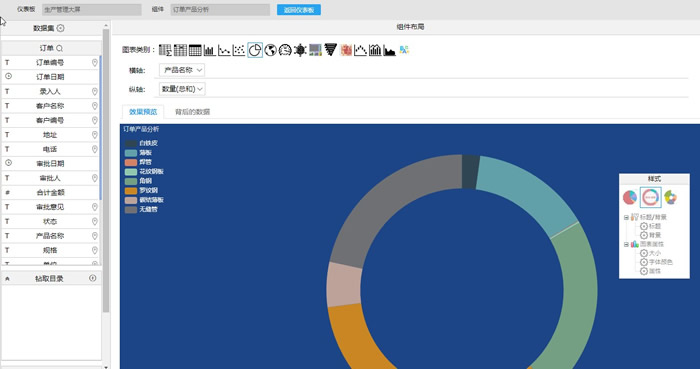Select the globe map chart type
Image resolution: width=700 pixels, height=369 pixels.
point(270,50)
